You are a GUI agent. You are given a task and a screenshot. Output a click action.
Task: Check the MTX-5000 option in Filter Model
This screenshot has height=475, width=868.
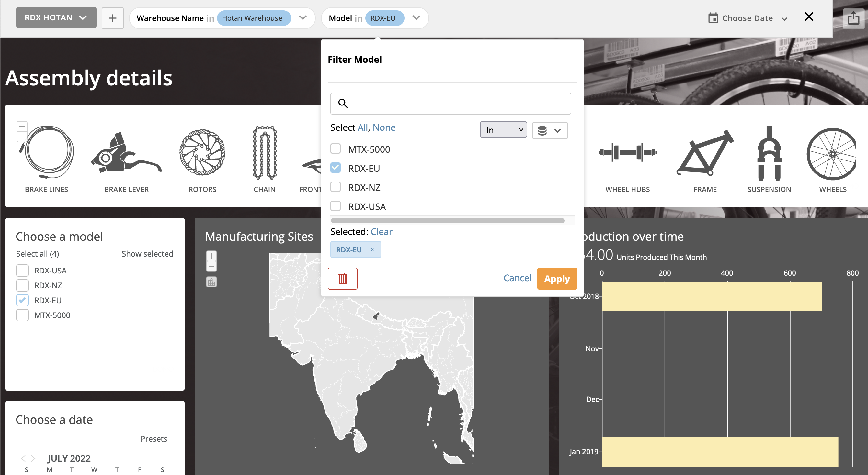(x=336, y=149)
